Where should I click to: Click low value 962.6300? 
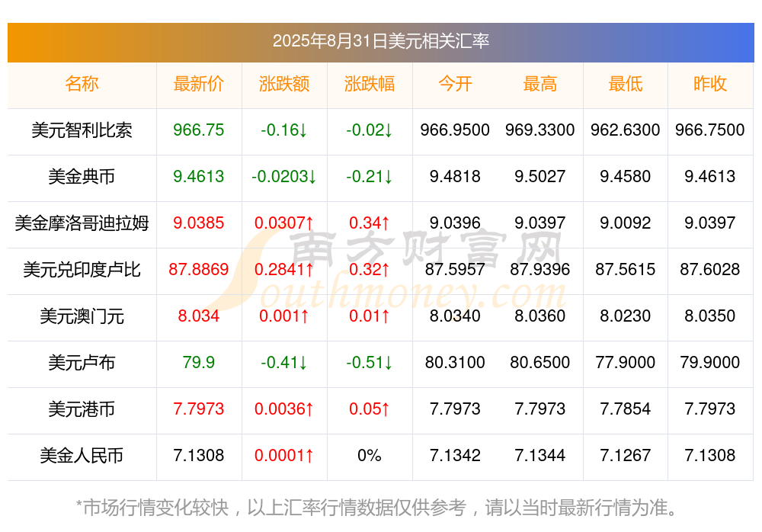tap(626, 130)
